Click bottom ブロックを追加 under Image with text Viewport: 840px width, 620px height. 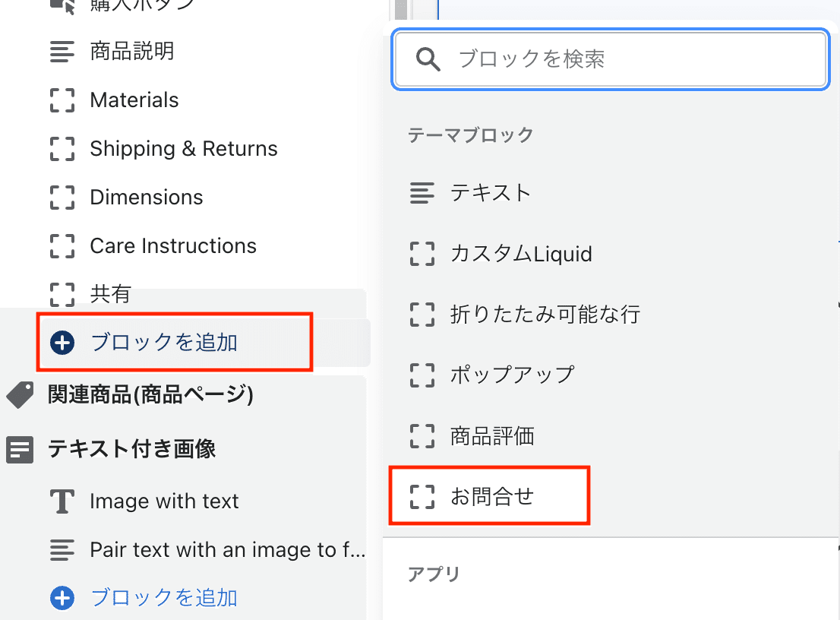point(165,598)
